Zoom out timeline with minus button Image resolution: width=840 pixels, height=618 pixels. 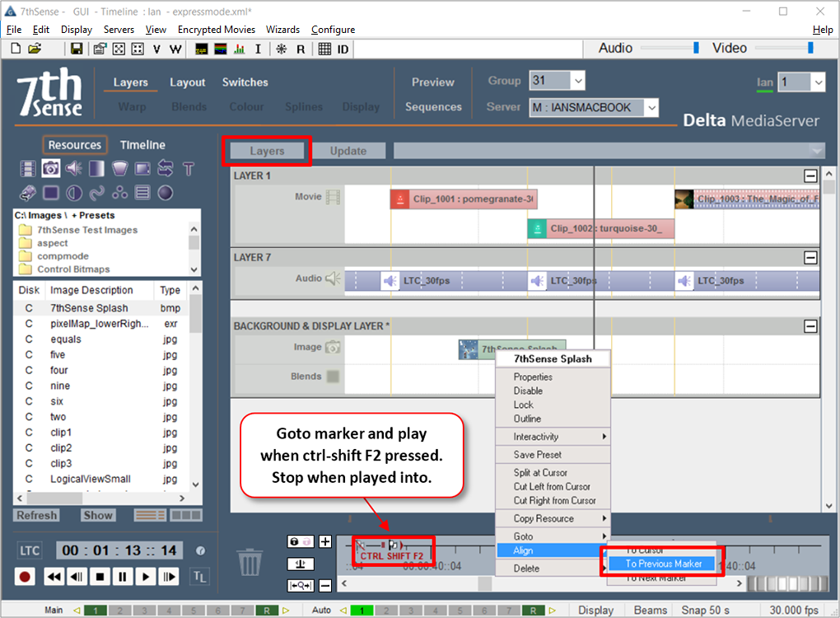[x=325, y=586]
